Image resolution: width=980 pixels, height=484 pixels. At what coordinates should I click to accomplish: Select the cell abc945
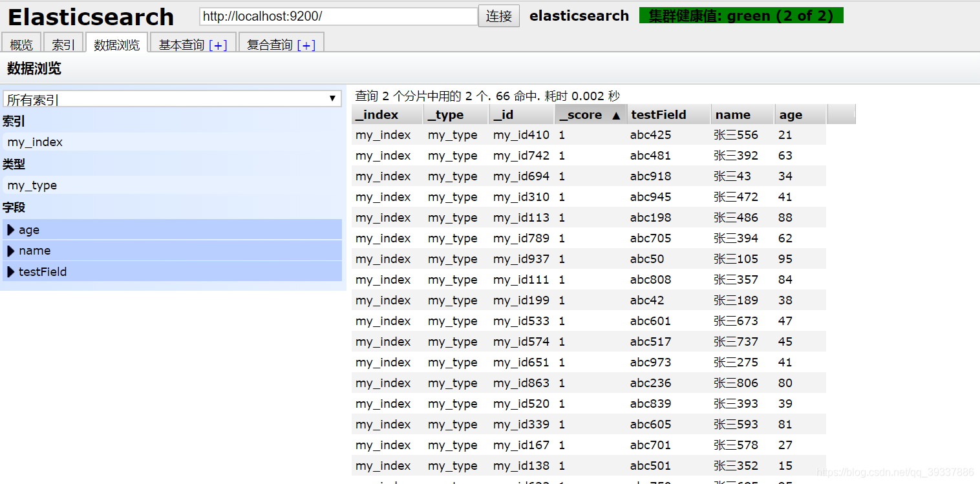pos(650,197)
